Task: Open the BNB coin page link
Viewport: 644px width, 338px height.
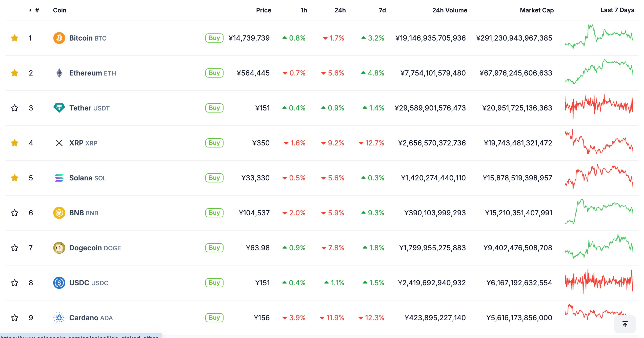Action: 84,213
